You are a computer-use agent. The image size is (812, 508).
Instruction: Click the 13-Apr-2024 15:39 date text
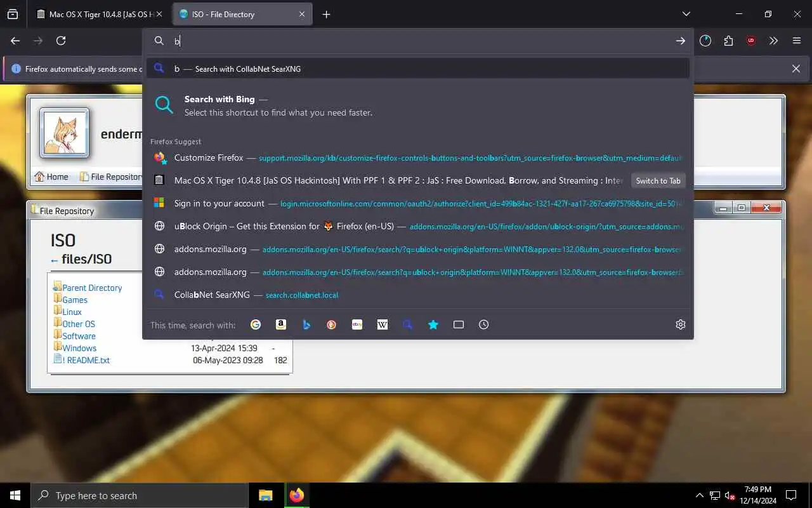(x=224, y=348)
